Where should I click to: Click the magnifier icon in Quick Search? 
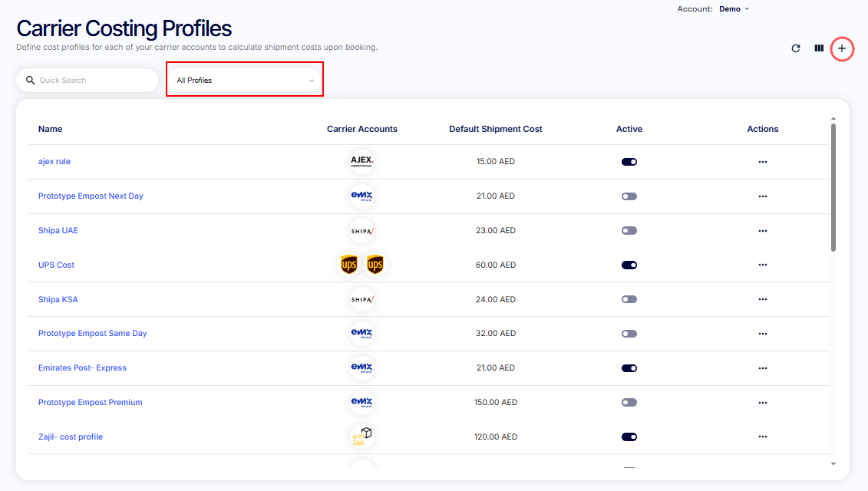(x=31, y=81)
